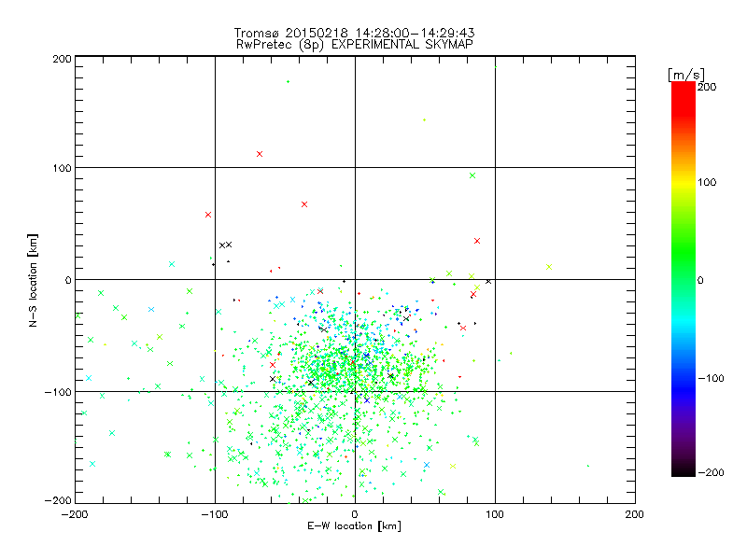Select the red cross near E-W -105, N-S 58
The width and height of the screenshot is (747, 560).
[208, 215]
